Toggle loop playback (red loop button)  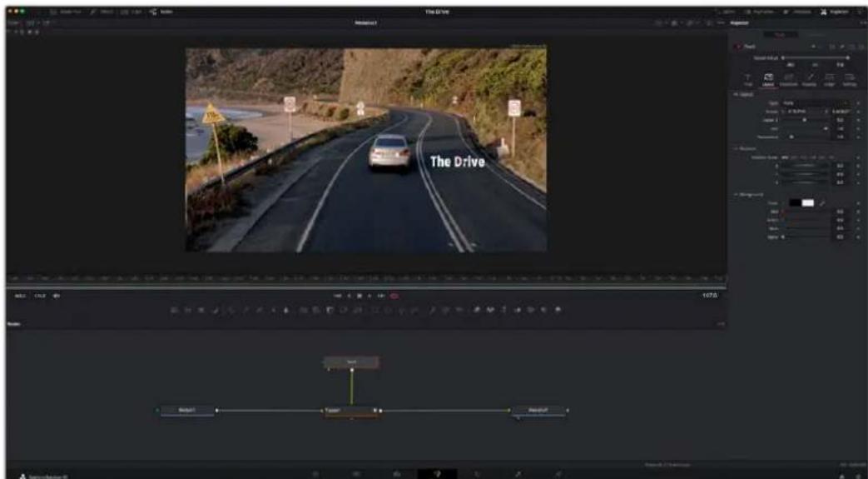point(394,296)
